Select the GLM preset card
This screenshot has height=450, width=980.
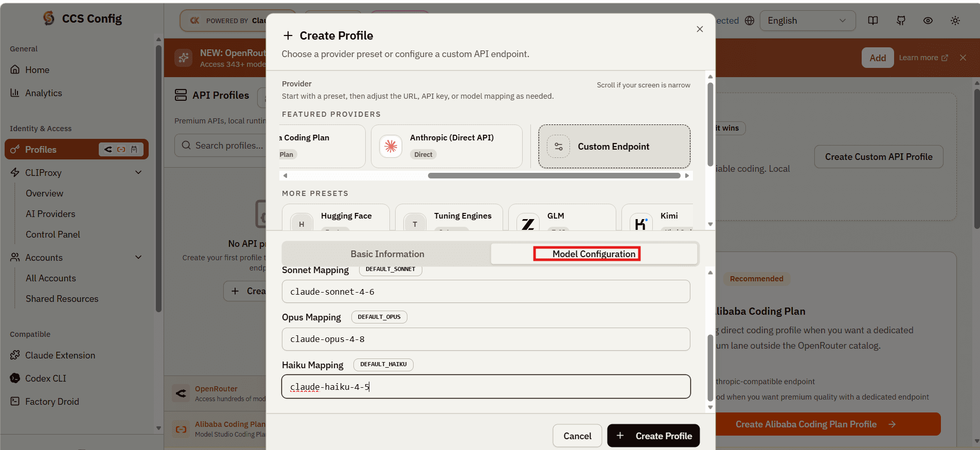pos(562,217)
